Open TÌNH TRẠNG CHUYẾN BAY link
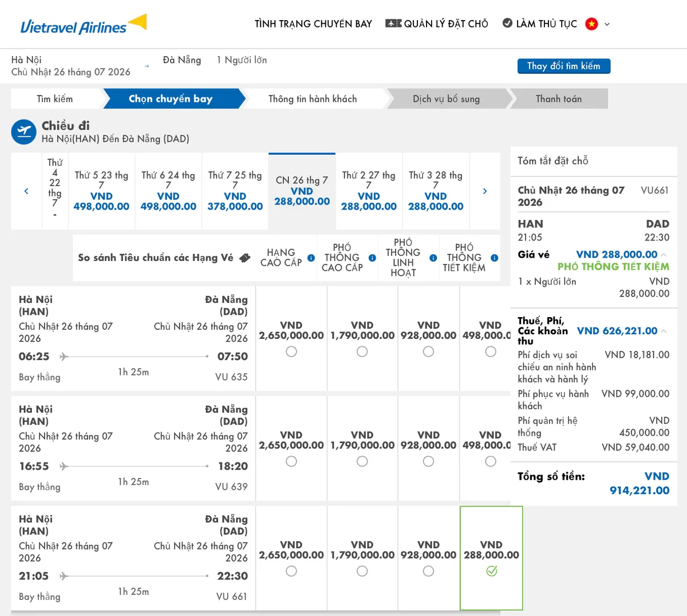This screenshot has height=616, width=687. tap(313, 24)
